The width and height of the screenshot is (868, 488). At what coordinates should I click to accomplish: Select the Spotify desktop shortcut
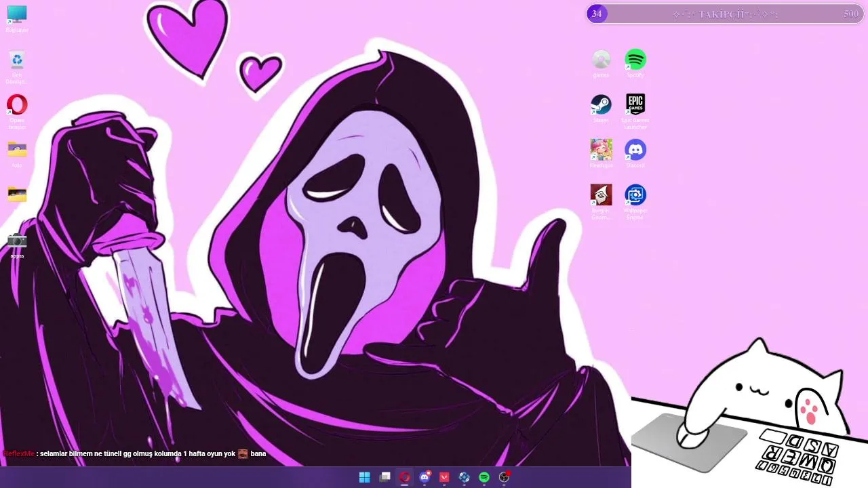[x=635, y=63]
